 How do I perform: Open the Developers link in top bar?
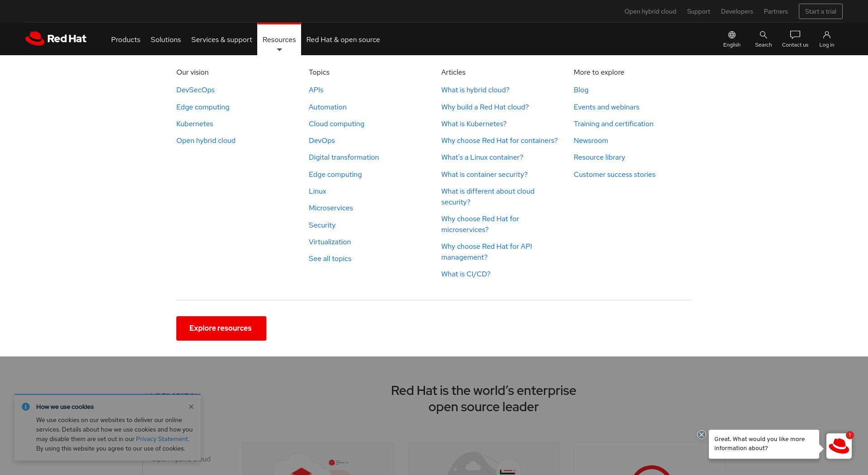click(x=737, y=11)
